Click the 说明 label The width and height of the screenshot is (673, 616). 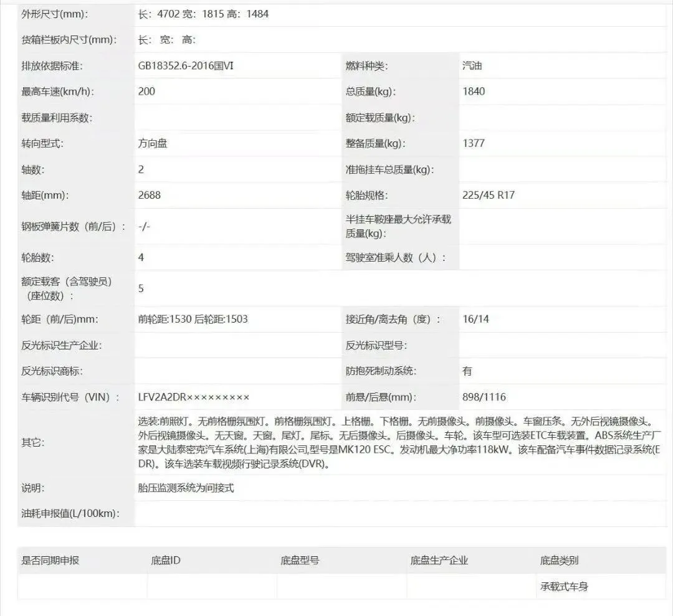[33, 488]
